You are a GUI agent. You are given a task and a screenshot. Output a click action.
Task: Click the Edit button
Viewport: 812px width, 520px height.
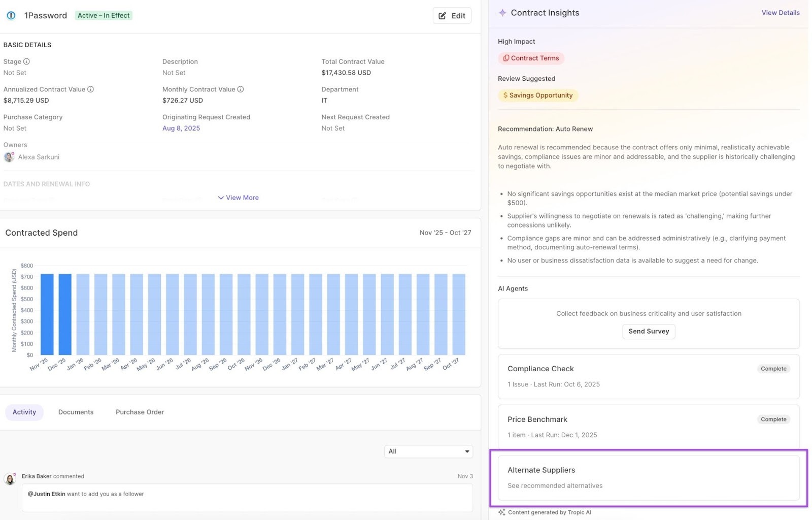[452, 16]
